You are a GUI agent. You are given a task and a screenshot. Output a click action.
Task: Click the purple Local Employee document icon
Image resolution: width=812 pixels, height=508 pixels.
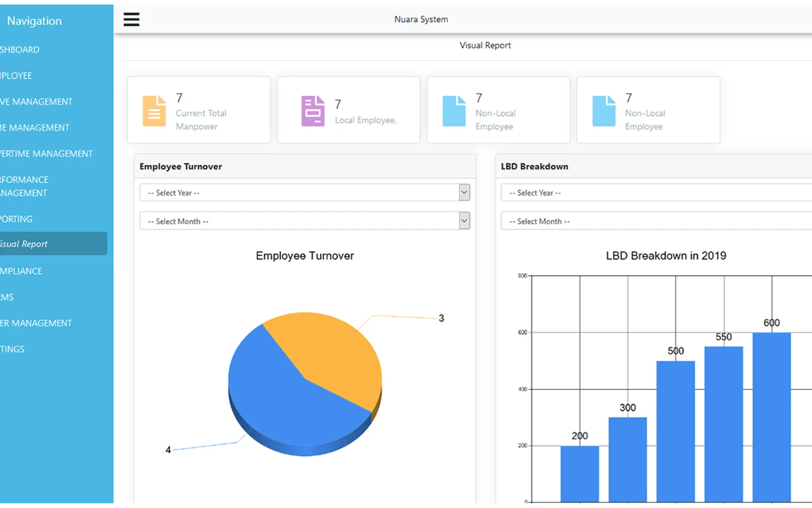[313, 111]
